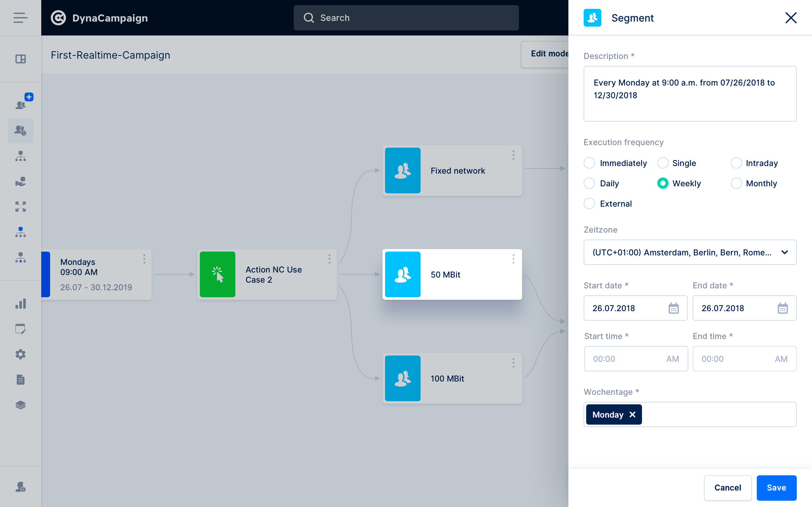This screenshot has height=507, width=812.
Task: Remove the Monday weekday tag
Action: tap(632, 415)
